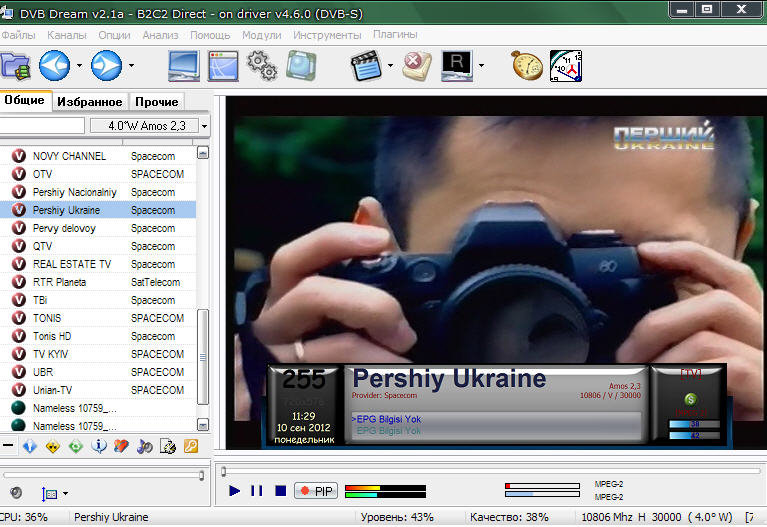Open the stopwatch timer icon

tap(527, 66)
